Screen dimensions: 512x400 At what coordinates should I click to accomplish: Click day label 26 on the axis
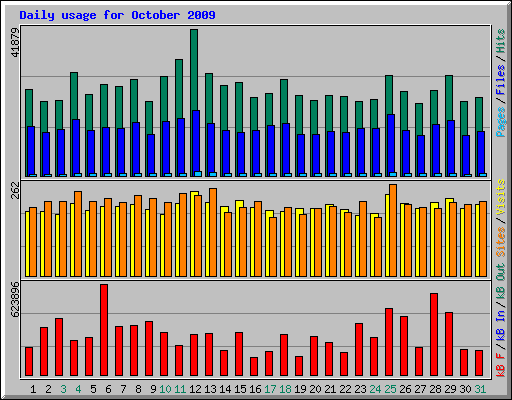[x=405, y=389]
